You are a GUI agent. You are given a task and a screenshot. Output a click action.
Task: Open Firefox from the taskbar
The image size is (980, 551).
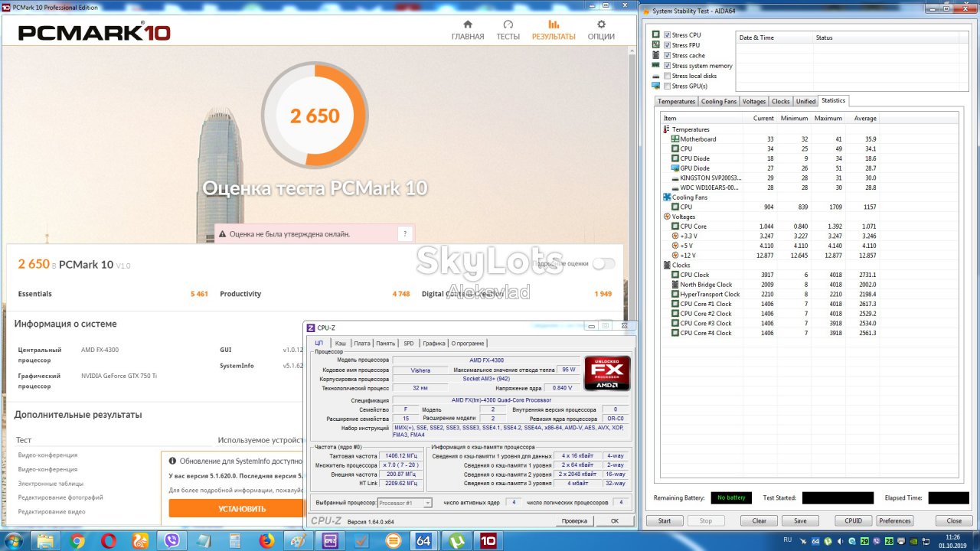(x=266, y=540)
